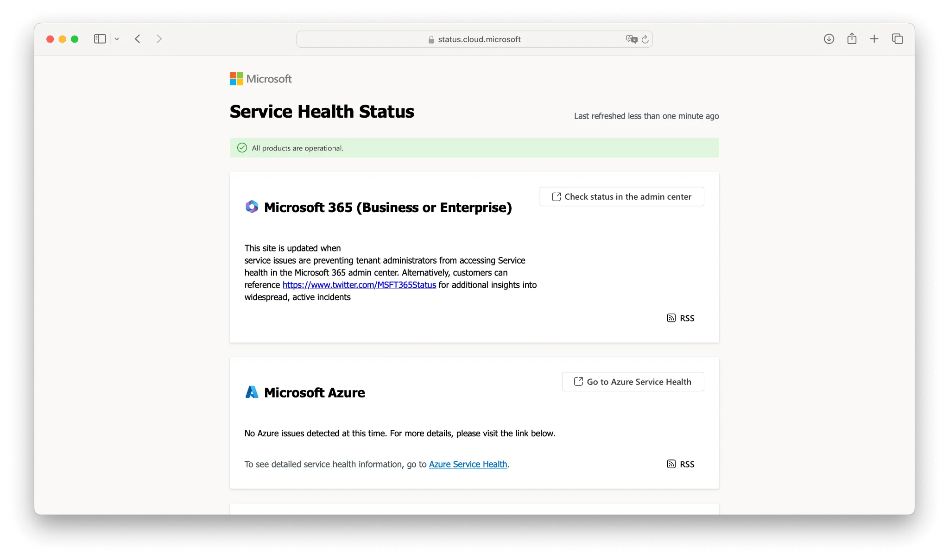Open the Azure Service Health text link
The height and width of the screenshot is (560, 949).
[x=468, y=464]
